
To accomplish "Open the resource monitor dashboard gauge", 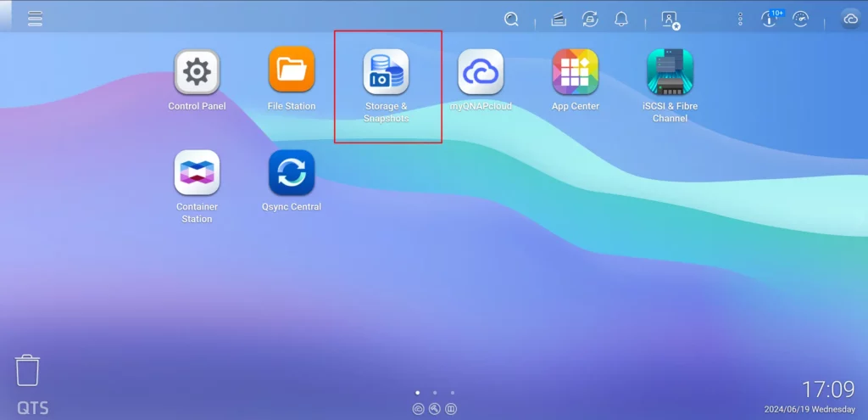I will point(800,19).
